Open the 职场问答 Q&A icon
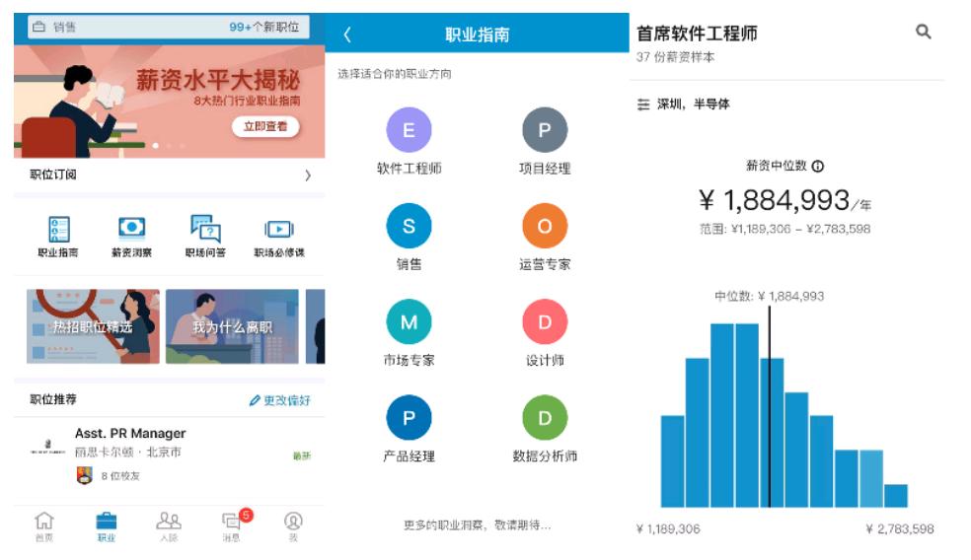This screenshot has height=560, width=971. (x=205, y=229)
